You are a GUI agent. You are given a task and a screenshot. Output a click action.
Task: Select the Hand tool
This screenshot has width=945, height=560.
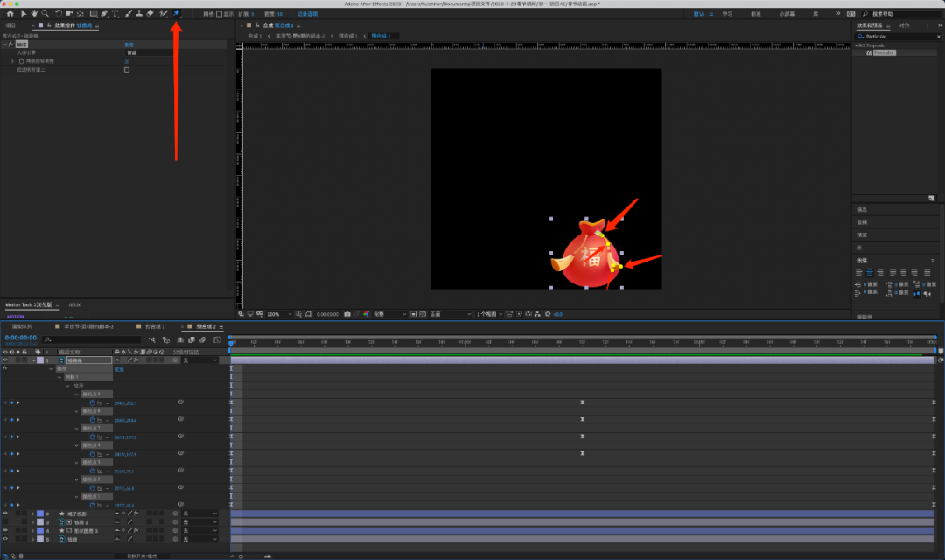point(34,13)
